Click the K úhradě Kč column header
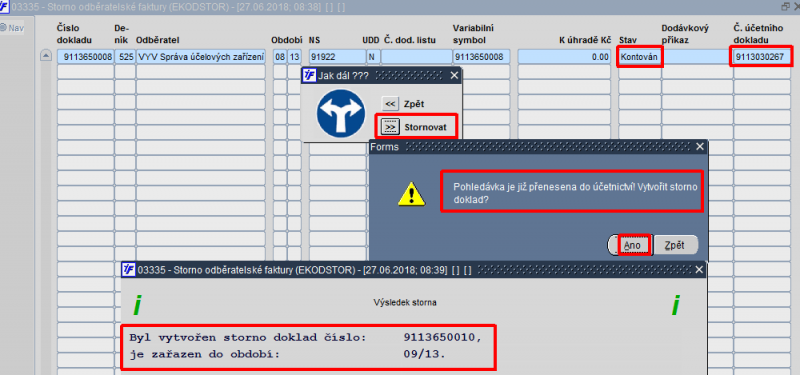 coord(585,40)
